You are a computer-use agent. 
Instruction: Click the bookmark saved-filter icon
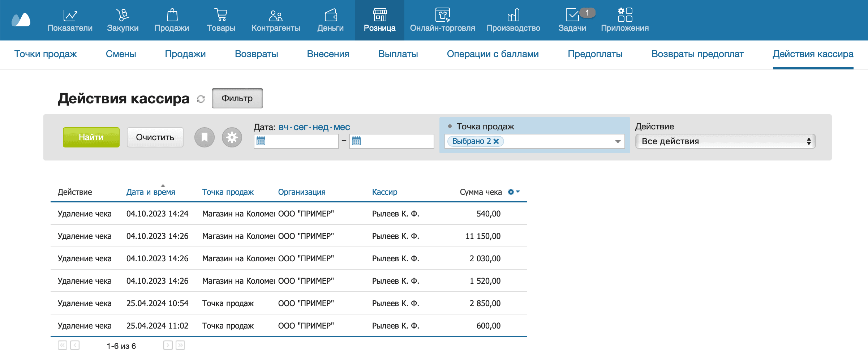[x=204, y=137]
